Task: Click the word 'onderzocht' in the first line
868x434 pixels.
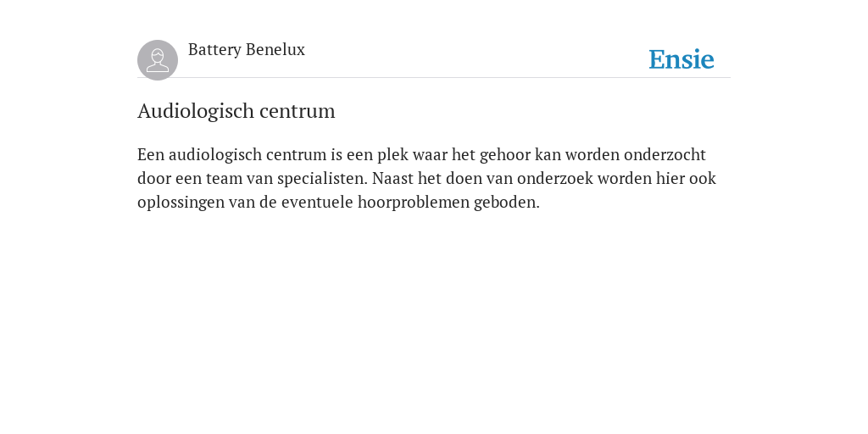Action: 665,154
